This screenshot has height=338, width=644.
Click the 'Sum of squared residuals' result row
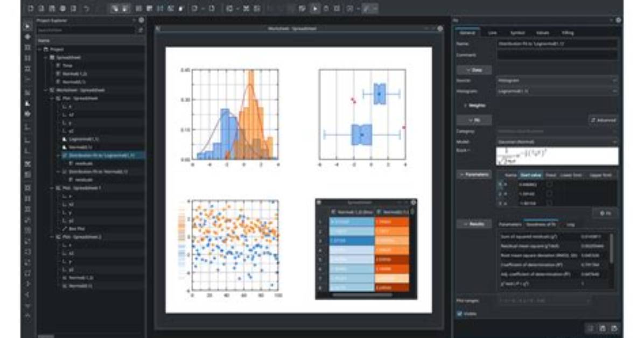point(553,237)
